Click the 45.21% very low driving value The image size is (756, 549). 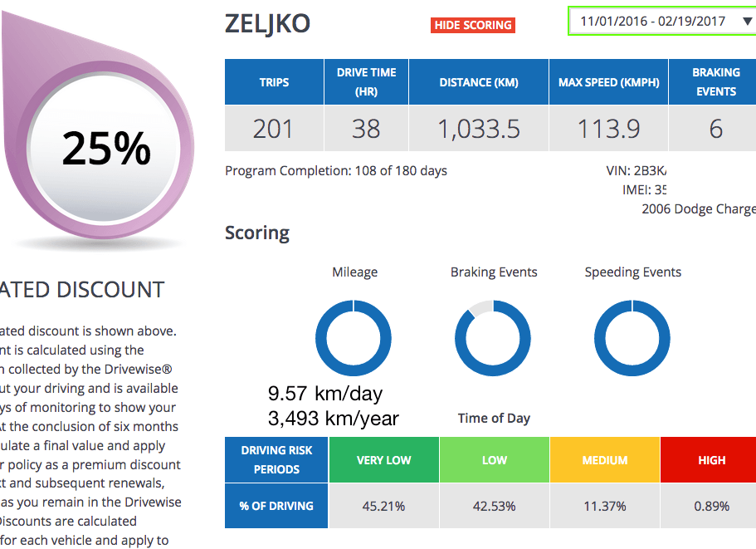click(x=383, y=506)
